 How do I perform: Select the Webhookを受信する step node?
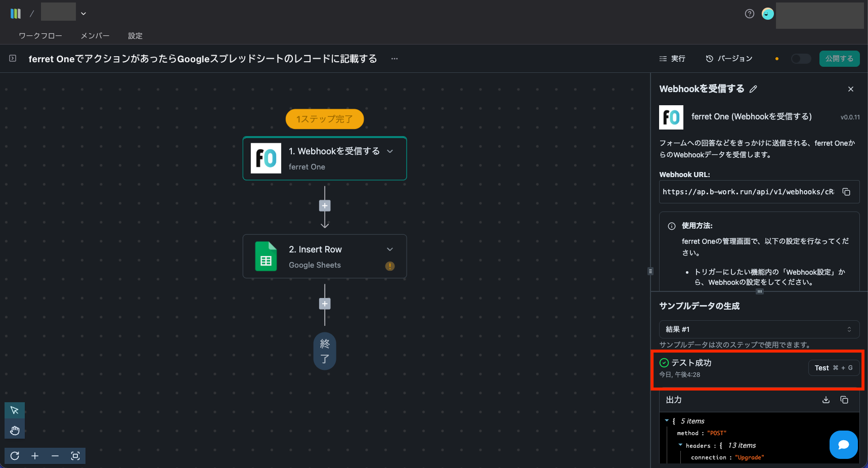[x=325, y=158]
